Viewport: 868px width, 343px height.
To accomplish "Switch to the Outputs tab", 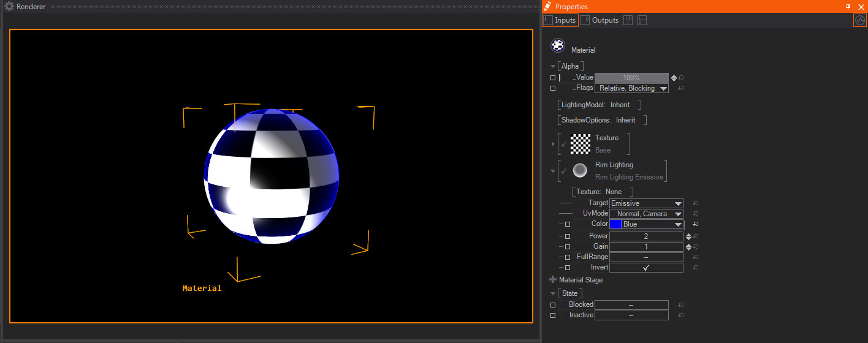I will [600, 20].
